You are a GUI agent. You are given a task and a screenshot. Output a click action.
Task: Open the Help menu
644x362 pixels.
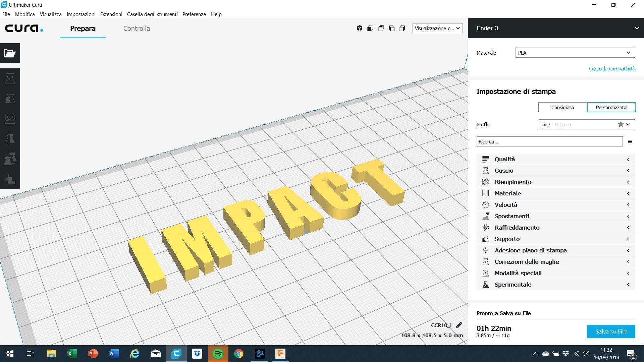[216, 14]
